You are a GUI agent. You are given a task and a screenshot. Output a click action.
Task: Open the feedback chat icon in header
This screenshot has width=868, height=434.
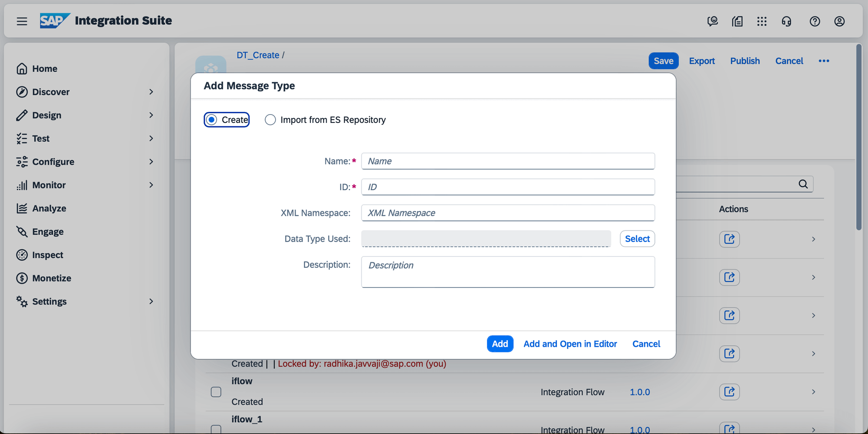(x=712, y=21)
